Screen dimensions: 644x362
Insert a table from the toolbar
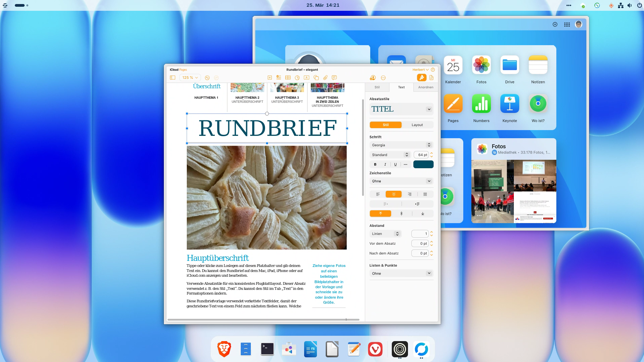pyautogui.click(x=288, y=78)
